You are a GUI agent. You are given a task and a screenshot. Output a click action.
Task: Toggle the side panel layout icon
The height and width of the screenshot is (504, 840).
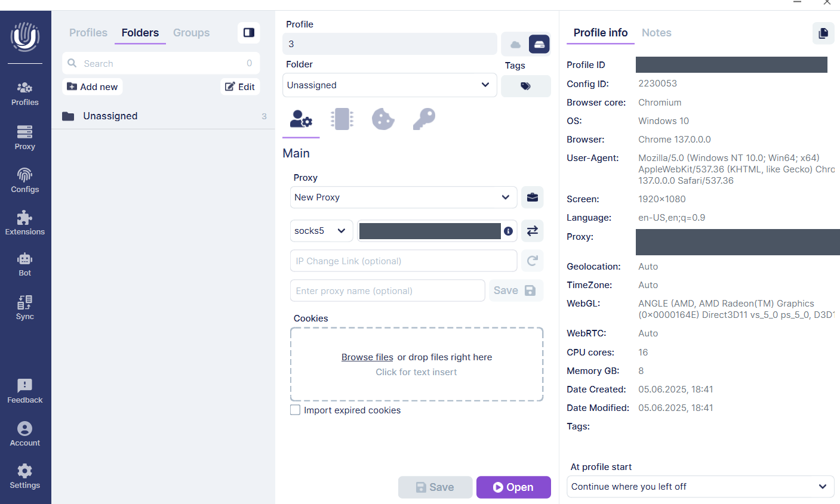click(249, 33)
